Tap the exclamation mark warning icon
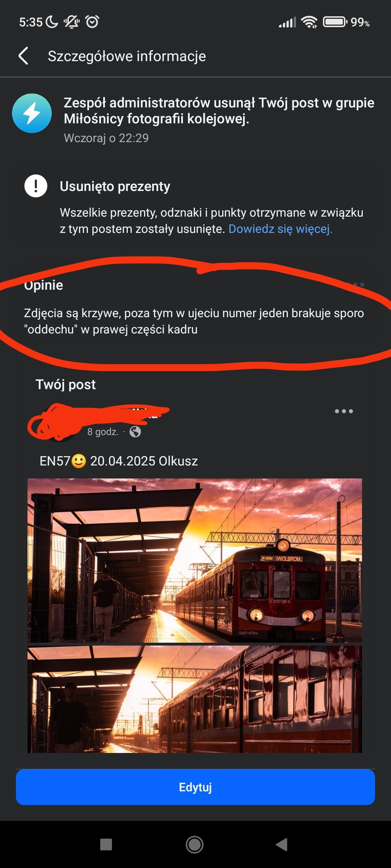 (36, 186)
